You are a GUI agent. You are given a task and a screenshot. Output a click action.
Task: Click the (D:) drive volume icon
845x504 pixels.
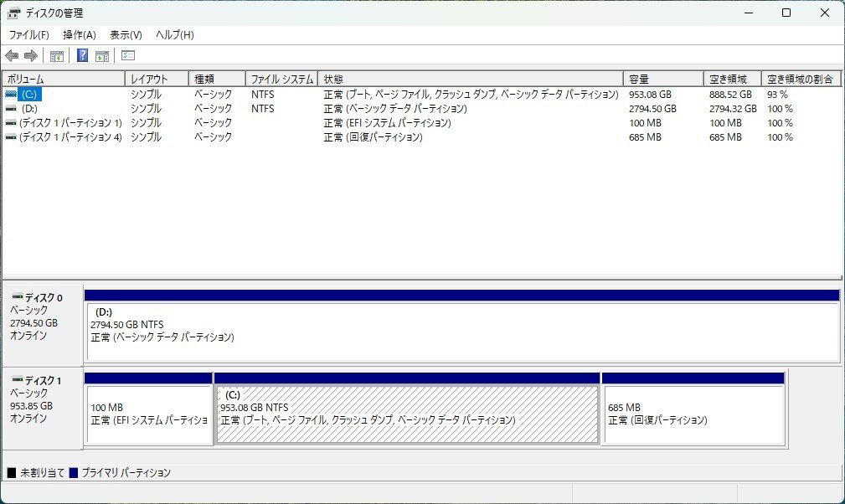coord(10,109)
